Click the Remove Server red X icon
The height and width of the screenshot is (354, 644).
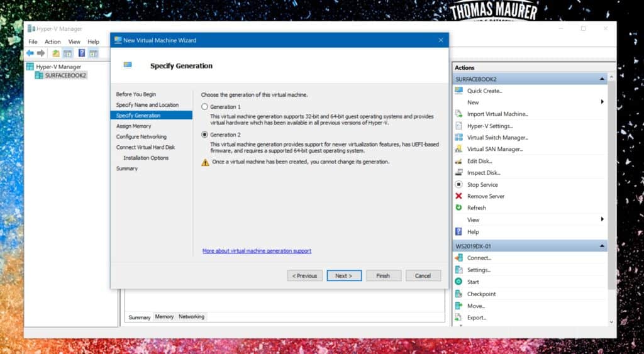458,196
